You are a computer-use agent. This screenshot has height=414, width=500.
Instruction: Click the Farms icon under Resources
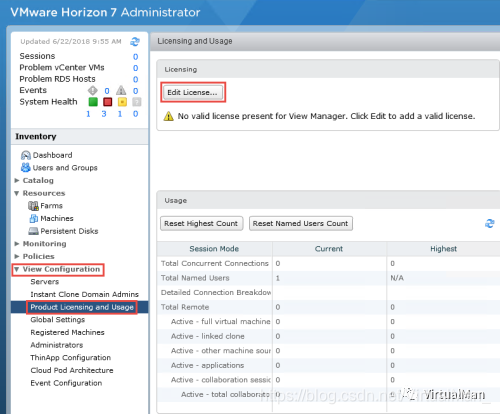coord(33,206)
